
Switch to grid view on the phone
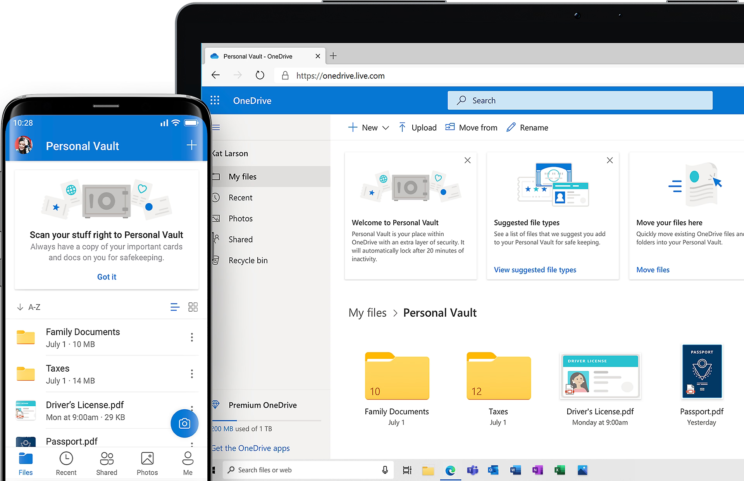click(x=193, y=307)
